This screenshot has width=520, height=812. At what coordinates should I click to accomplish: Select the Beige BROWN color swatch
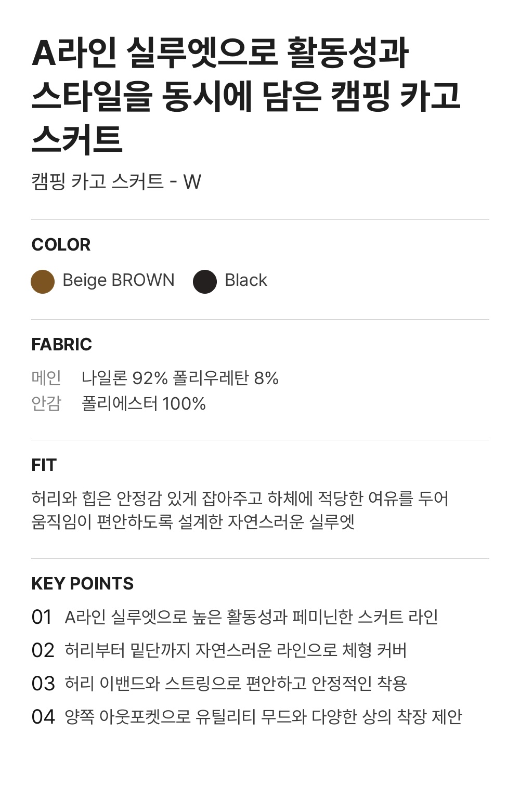(43, 282)
